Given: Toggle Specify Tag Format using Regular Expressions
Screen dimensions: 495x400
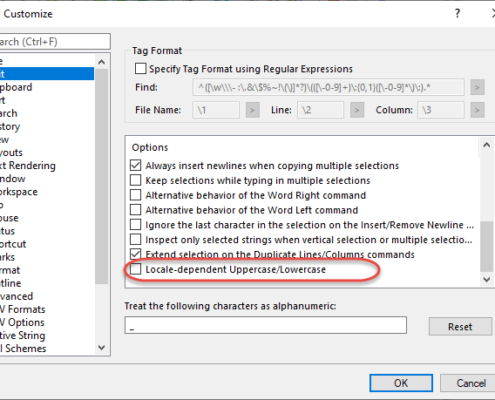Looking at the screenshot, I should pos(140,69).
